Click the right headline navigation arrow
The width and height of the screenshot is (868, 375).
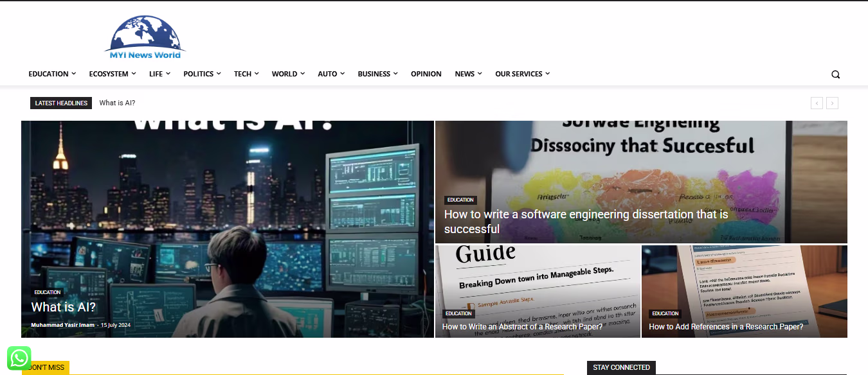point(832,103)
